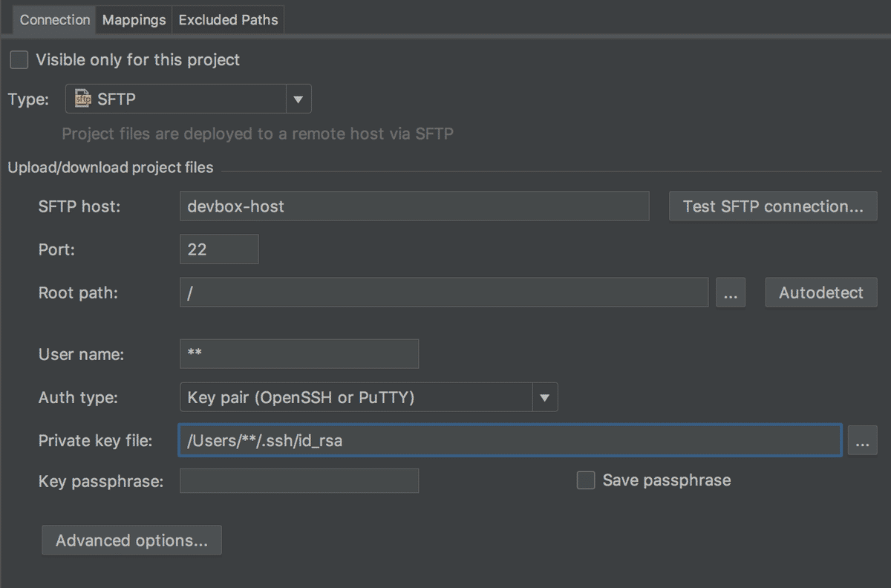Browse for private key file via ellipsis

pos(861,441)
